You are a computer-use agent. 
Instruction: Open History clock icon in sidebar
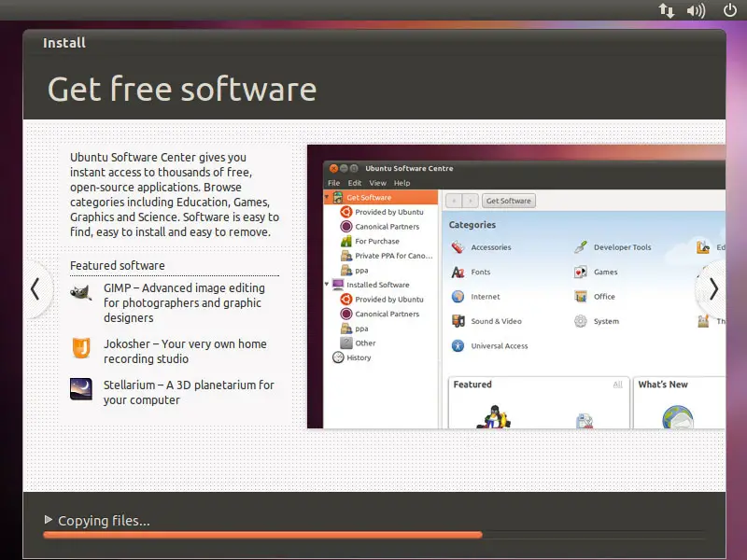click(338, 357)
